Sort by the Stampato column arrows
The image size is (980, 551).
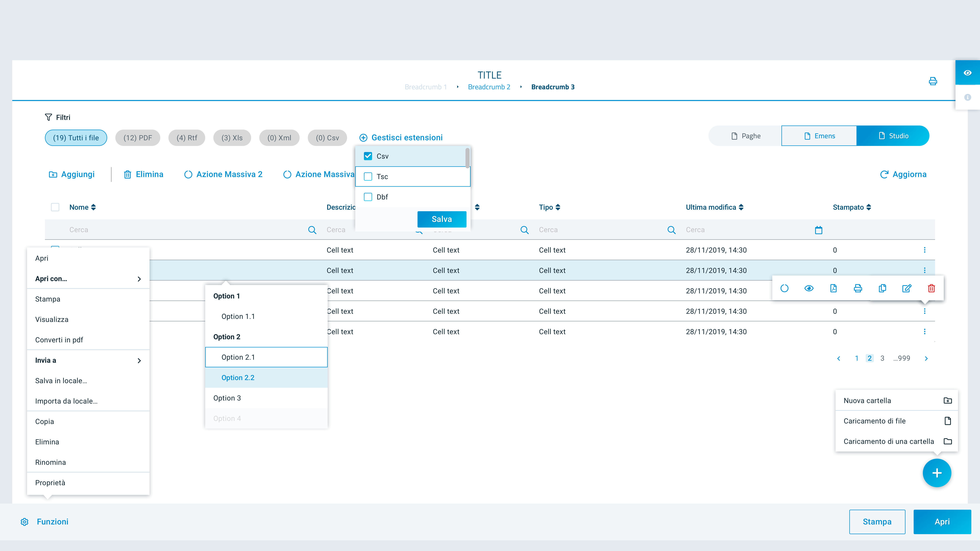point(869,207)
